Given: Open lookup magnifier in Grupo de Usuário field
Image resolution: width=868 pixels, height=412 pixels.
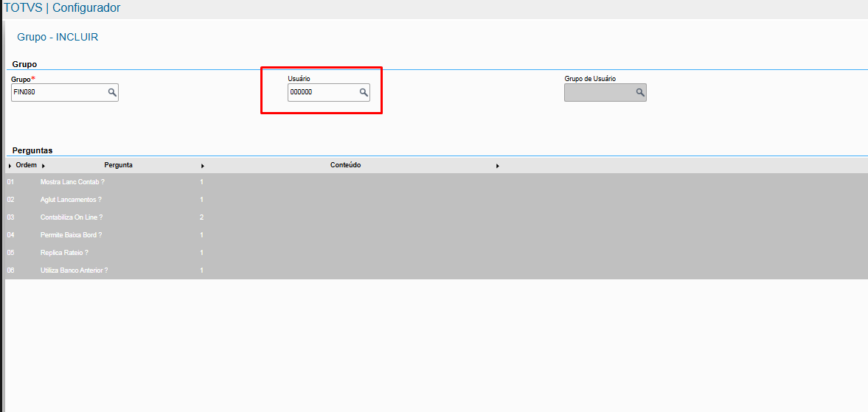Looking at the screenshot, I should 640,92.
